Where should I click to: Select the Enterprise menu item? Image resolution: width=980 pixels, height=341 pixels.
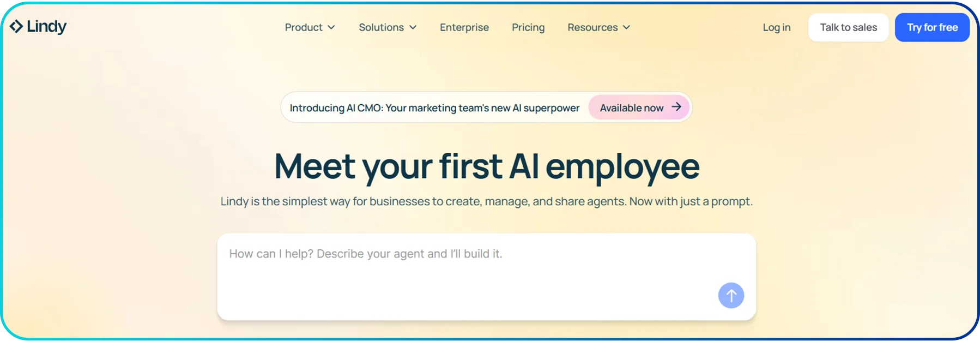464,27
